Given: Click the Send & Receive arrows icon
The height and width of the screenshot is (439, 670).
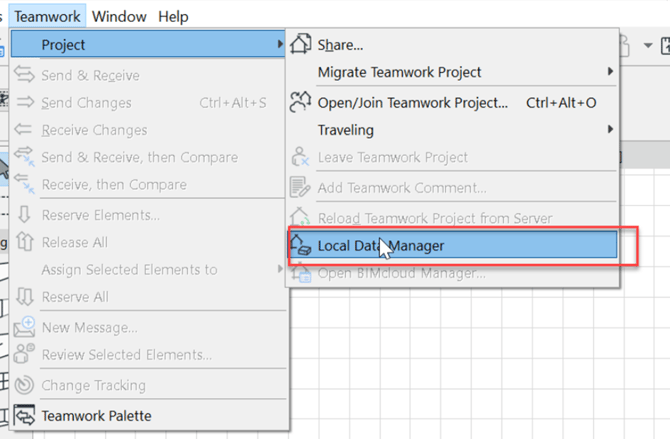Looking at the screenshot, I should 25,75.
